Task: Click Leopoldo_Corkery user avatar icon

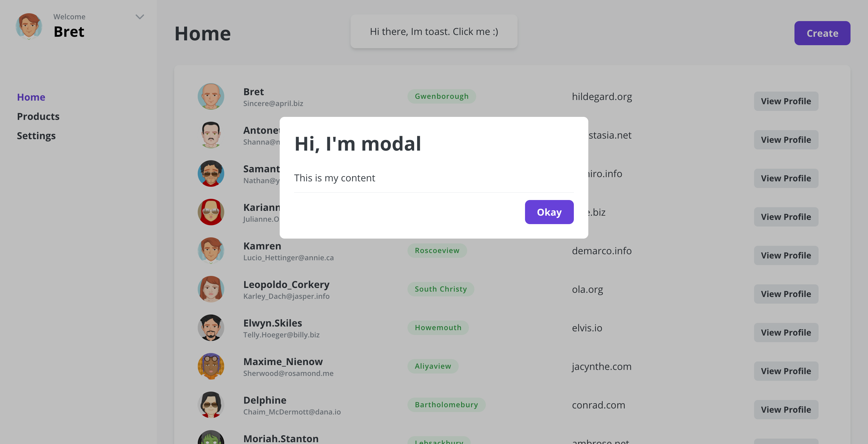Action: pyautogui.click(x=211, y=289)
